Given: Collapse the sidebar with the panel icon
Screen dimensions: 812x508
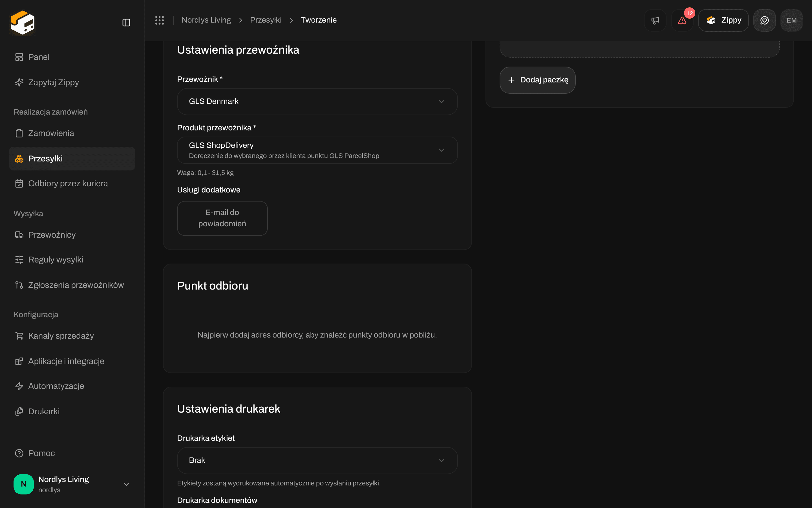Looking at the screenshot, I should click(x=126, y=23).
